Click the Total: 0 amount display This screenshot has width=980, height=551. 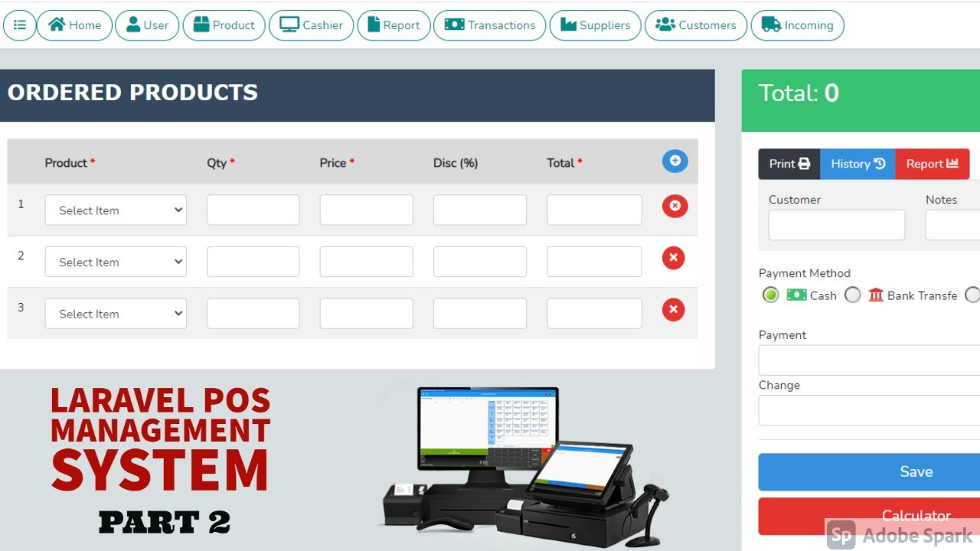click(x=799, y=93)
